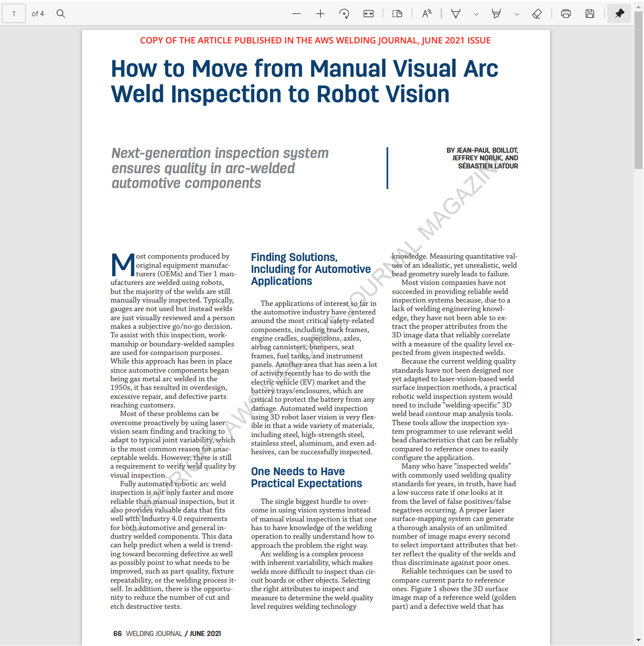Start Read aloud

point(426,14)
